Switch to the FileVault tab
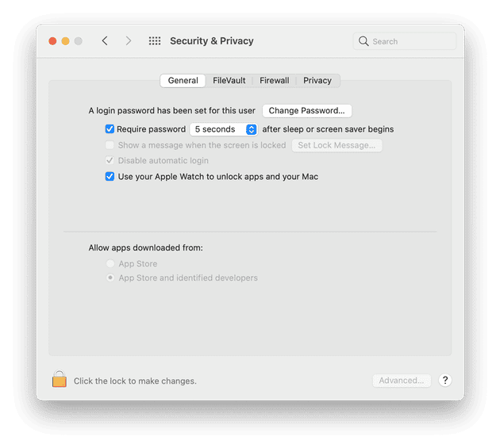The image size is (500, 448). coord(229,81)
